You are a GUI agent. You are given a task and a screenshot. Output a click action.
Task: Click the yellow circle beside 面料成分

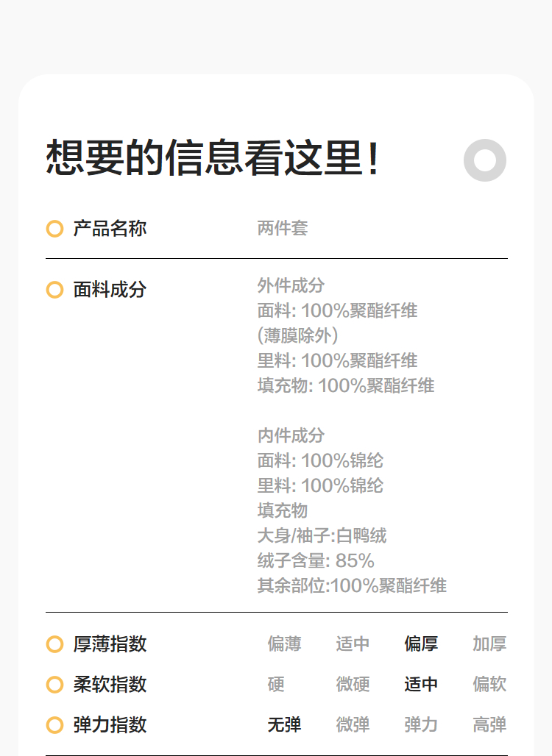54,290
